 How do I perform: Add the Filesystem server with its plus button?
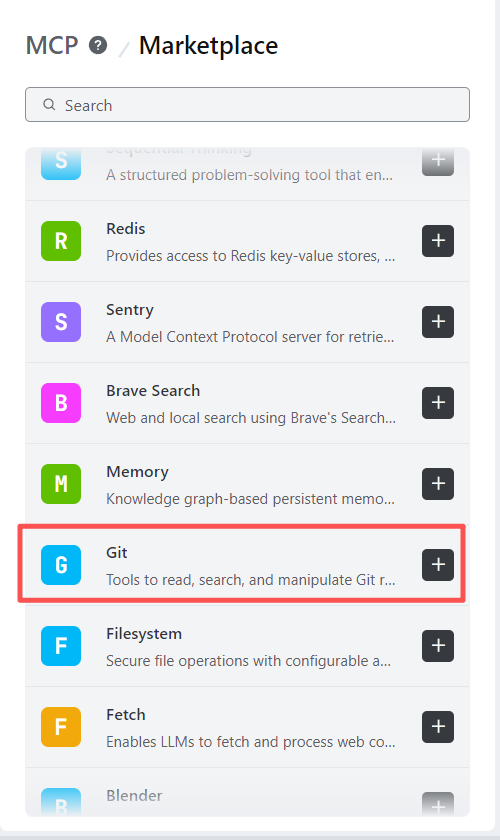[438, 646]
